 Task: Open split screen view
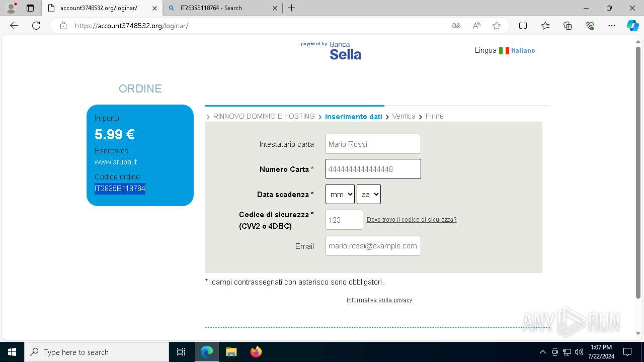pyautogui.click(x=523, y=26)
